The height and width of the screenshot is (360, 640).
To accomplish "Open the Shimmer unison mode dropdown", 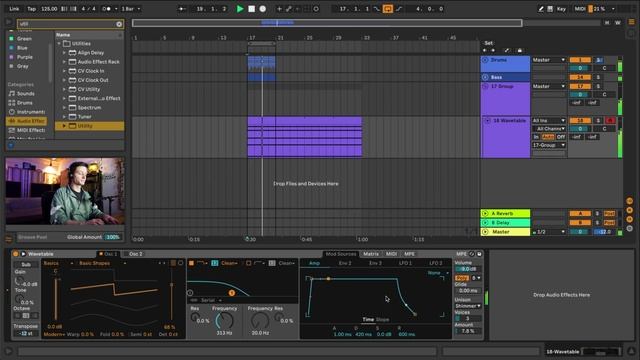I will click(x=468, y=306).
